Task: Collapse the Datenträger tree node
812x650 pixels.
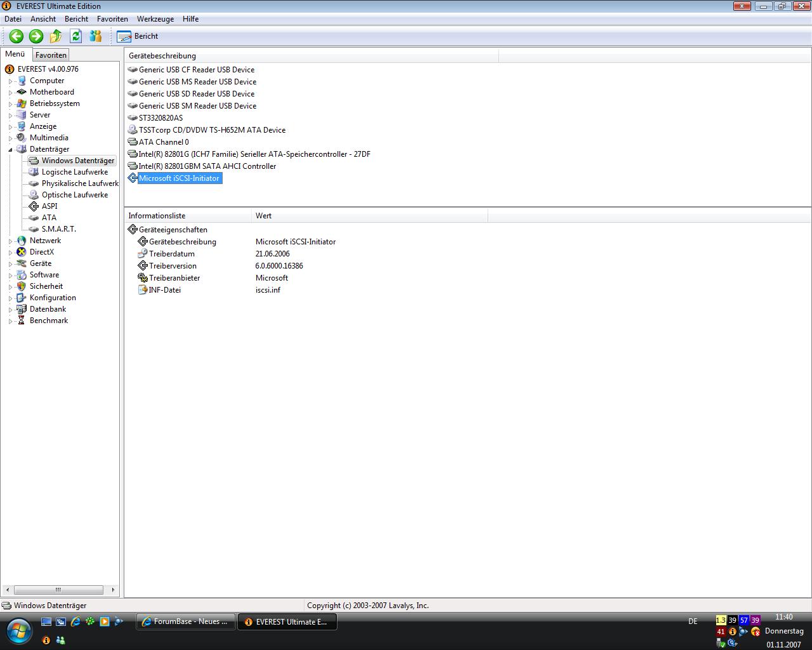Action: point(11,150)
